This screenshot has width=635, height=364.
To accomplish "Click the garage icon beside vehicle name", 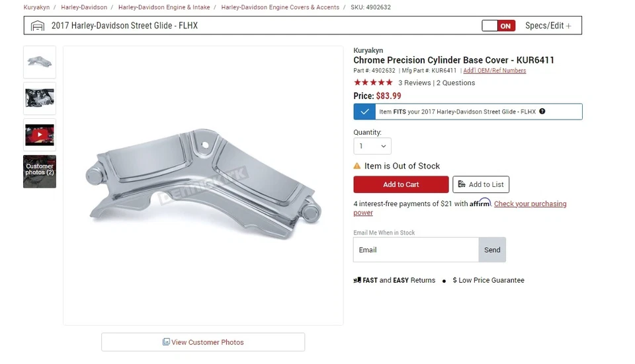I will 38,26.
